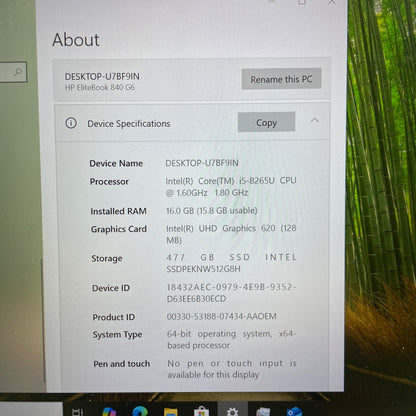Click the Installed RAM label
The image size is (416, 416).
pyautogui.click(x=118, y=211)
